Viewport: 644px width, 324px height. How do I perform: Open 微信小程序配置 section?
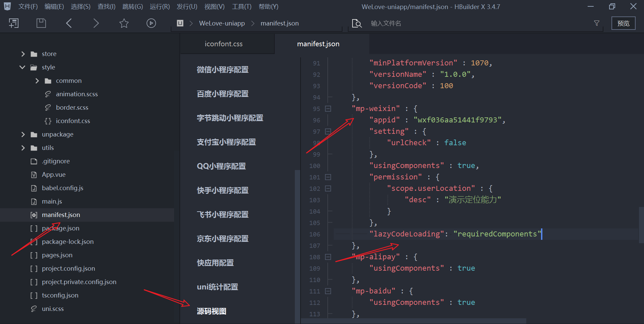pyautogui.click(x=223, y=70)
